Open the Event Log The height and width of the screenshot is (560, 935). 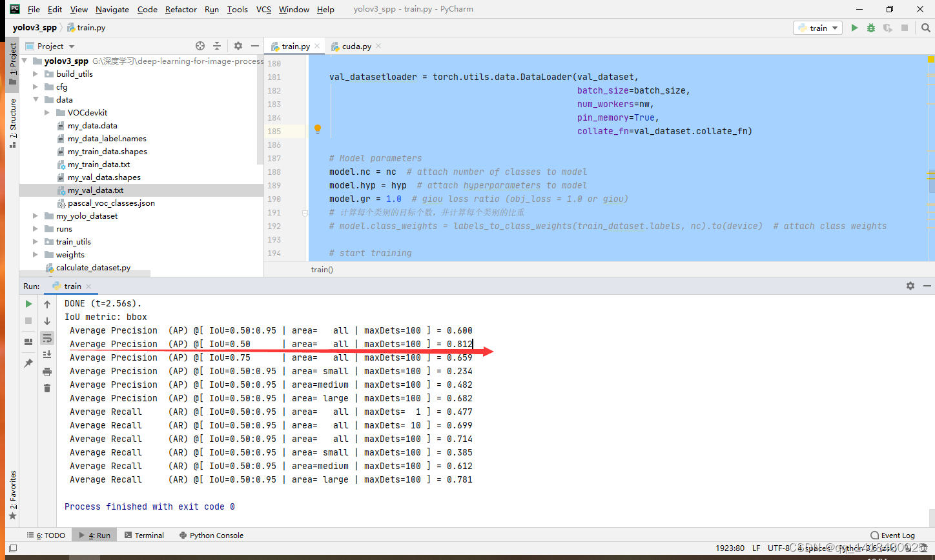click(892, 535)
